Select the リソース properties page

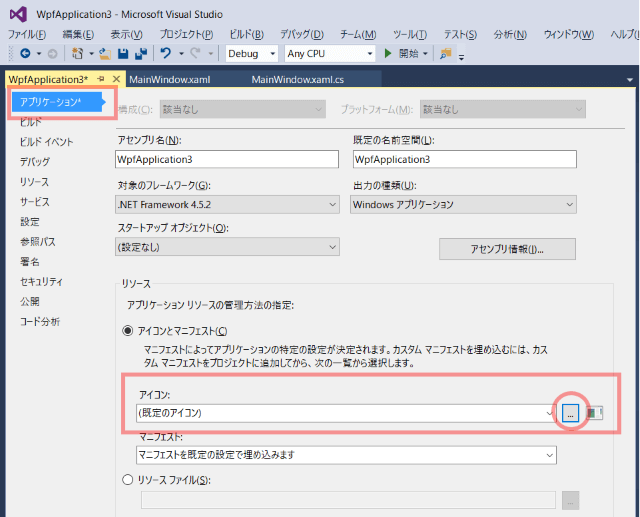click(34, 182)
